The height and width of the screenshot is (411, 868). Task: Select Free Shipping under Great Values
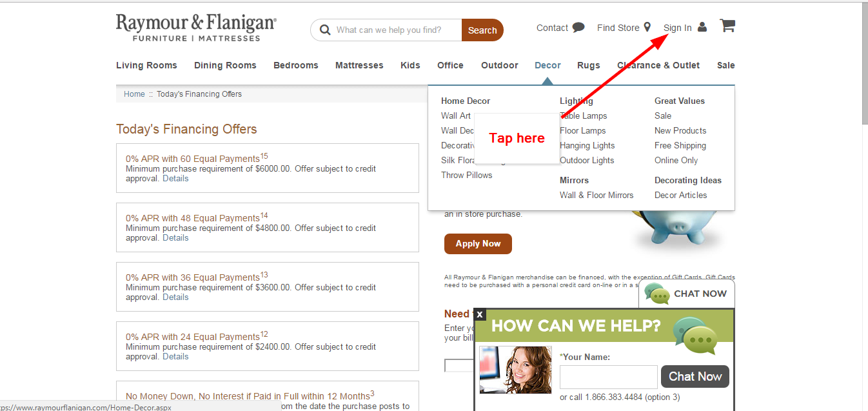tap(680, 145)
